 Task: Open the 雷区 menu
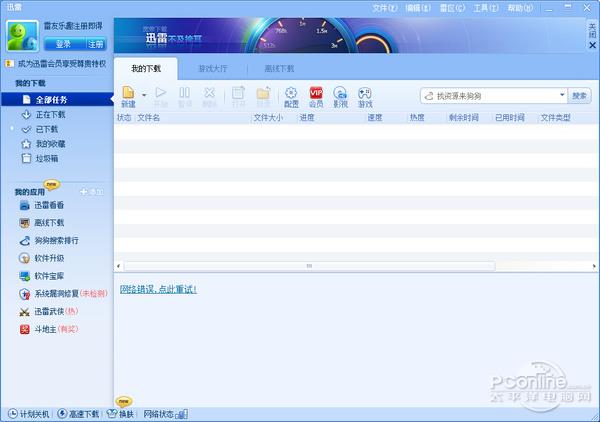pyautogui.click(x=452, y=8)
